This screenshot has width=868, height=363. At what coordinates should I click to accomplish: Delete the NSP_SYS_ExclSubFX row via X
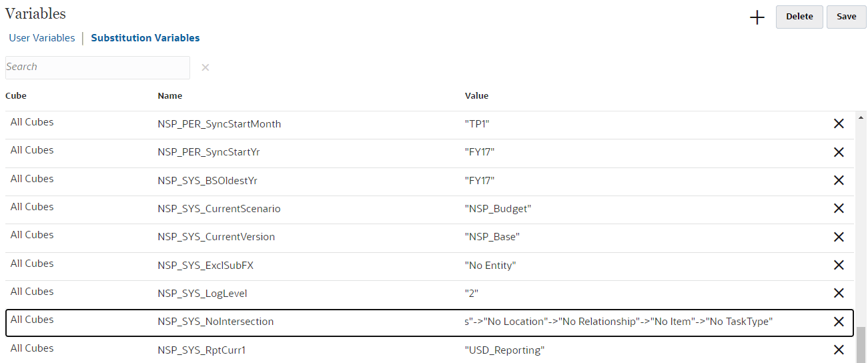click(839, 266)
